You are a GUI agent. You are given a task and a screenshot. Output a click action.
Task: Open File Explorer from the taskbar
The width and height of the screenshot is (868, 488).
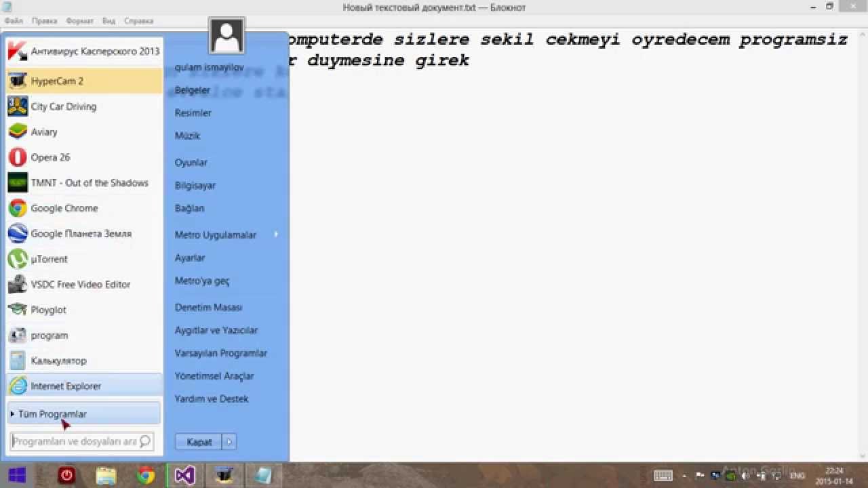[x=106, y=475]
